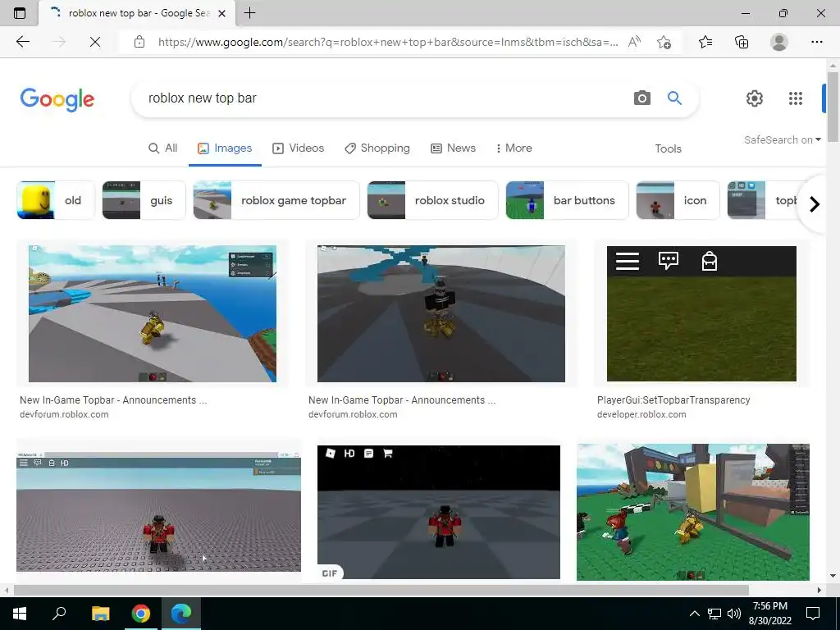Switch to the Shopping tab
840x630 pixels.
click(x=377, y=148)
